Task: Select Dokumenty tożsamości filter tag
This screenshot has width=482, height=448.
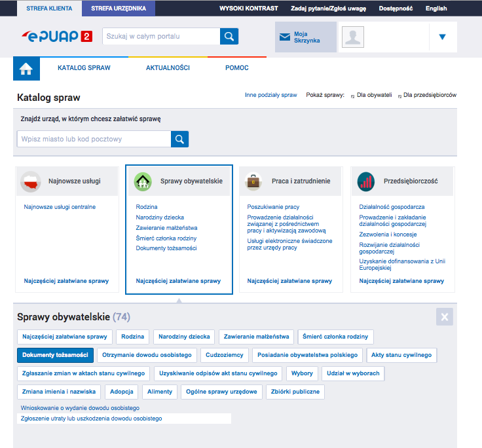Action: click(55, 355)
